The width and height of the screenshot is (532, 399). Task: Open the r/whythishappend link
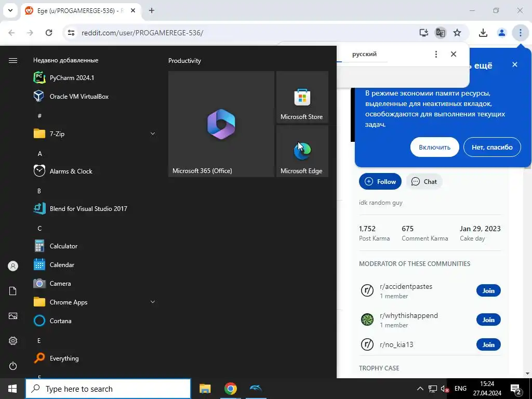tap(409, 315)
